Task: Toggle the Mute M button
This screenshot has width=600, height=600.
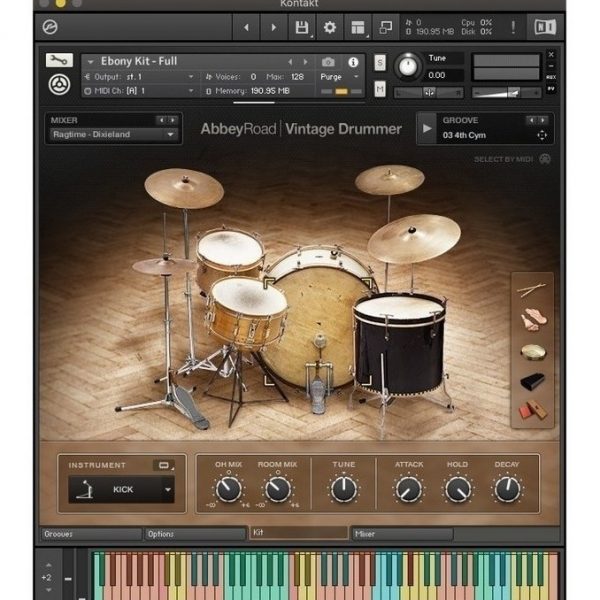Action: pos(380,90)
